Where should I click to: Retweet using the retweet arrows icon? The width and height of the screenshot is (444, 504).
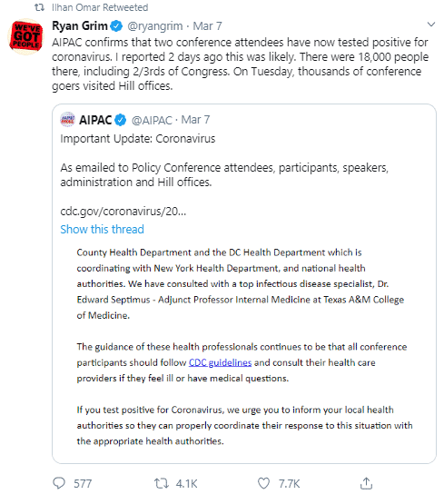[161, 483]
